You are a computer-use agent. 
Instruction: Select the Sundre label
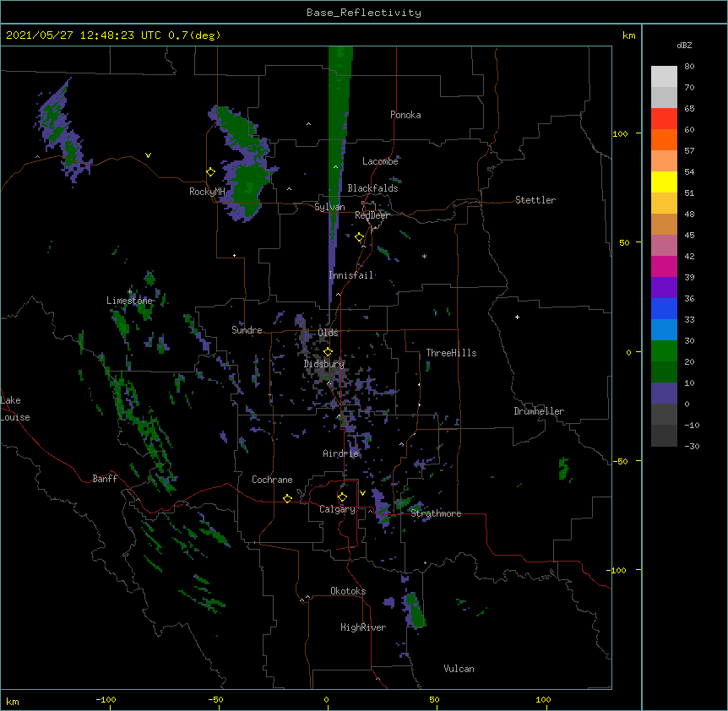pyautogui.click(x=247, y=330)
